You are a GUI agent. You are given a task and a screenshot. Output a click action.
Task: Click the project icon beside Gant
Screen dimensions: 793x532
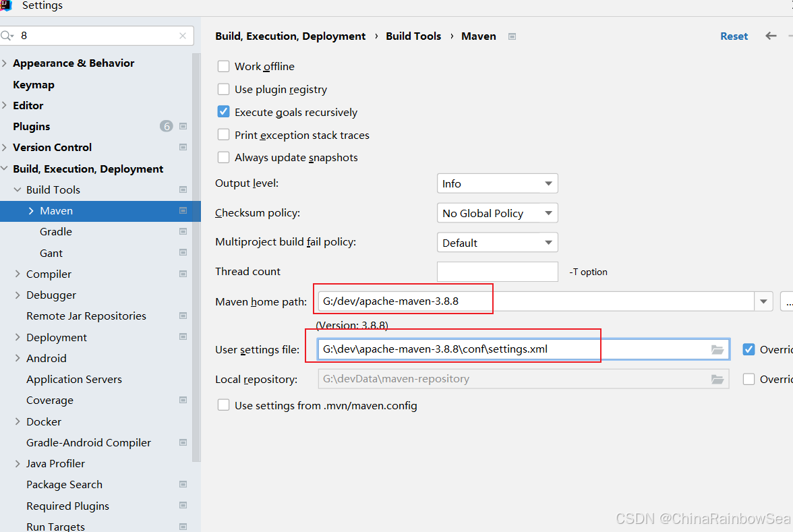point(183,252)
